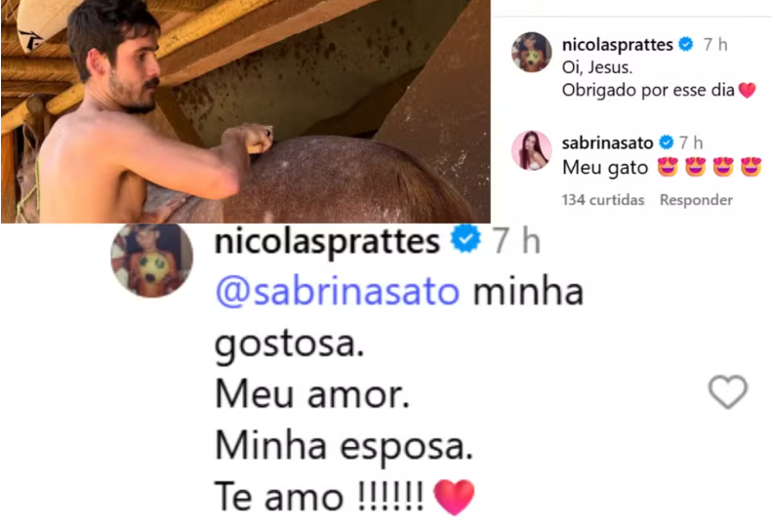Open the sabrinasato username link
Viewport: 772px width, 532px height.
point(608,143)
